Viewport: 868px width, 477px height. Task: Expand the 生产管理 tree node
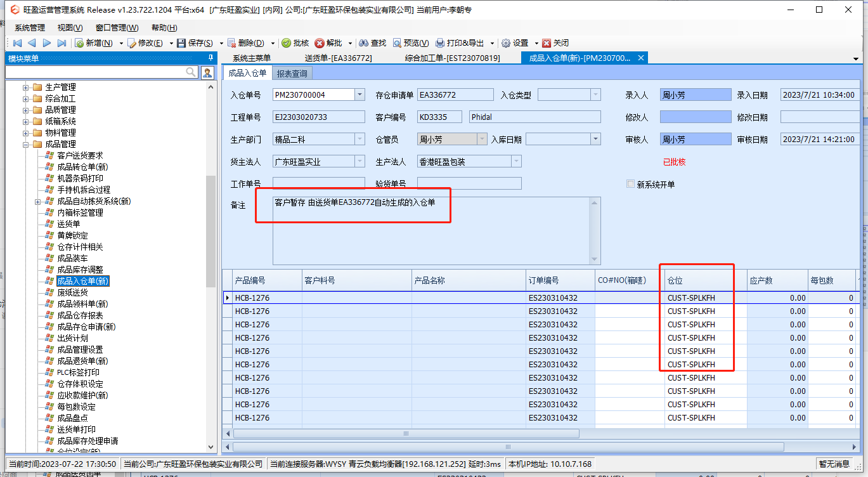(25, 87)
